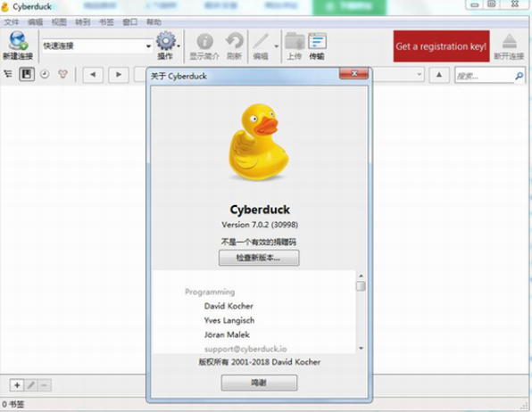The image size is (532, 412).
Task: Click the 编辑 pencil icon
Action: point(261,41)
